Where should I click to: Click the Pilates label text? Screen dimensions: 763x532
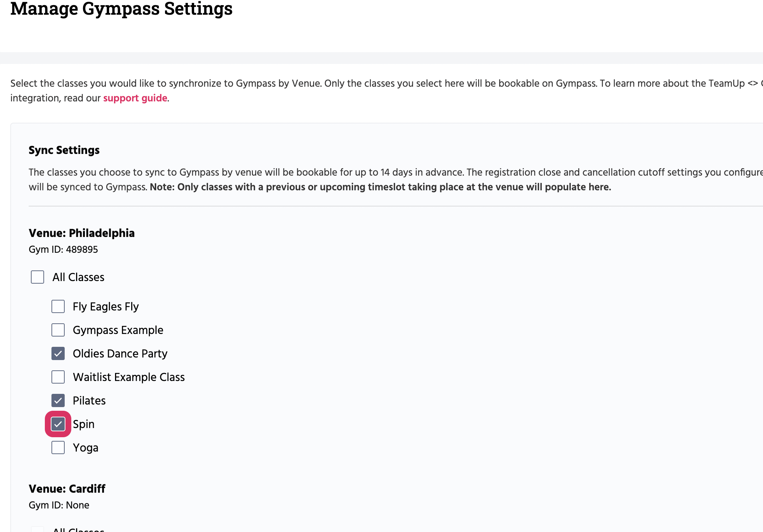click(x=89, y=400)
